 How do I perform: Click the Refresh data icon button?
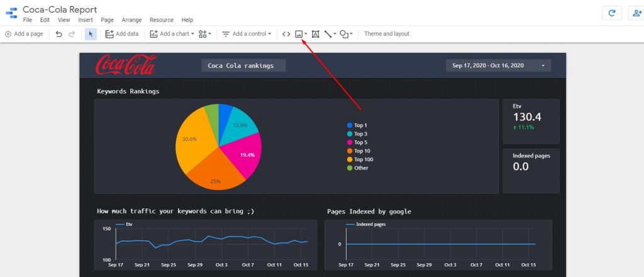611,13
